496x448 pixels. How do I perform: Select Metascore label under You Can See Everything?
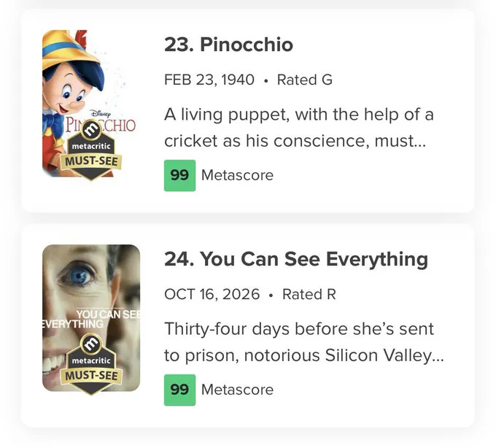(237, 390)
